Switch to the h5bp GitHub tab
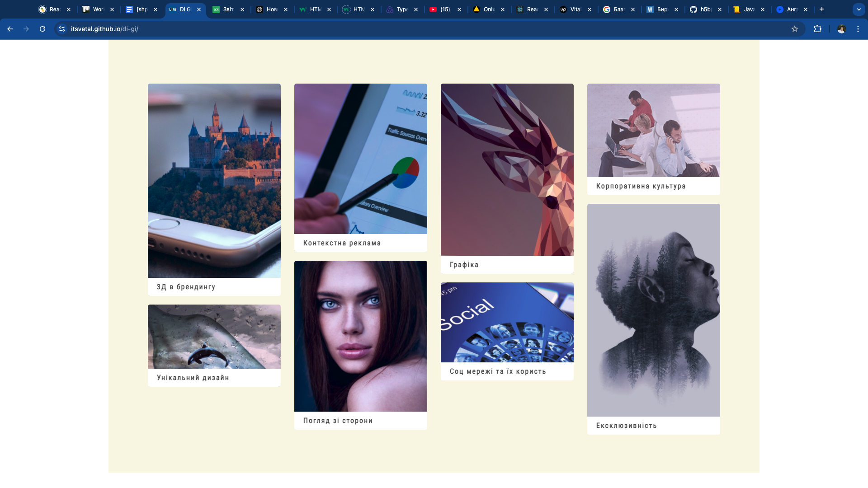 click(705, 9)
